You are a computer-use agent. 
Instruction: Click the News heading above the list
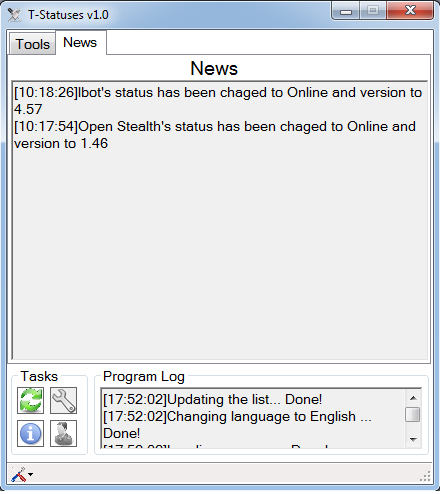point(214,68)
